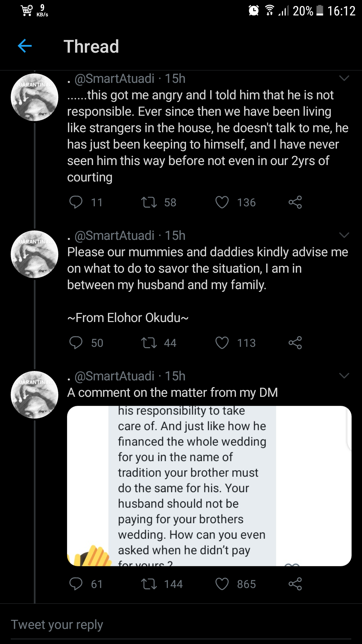
Task: Reply to the 'mummies and daddies' tweet
Action: coord(76,343)
